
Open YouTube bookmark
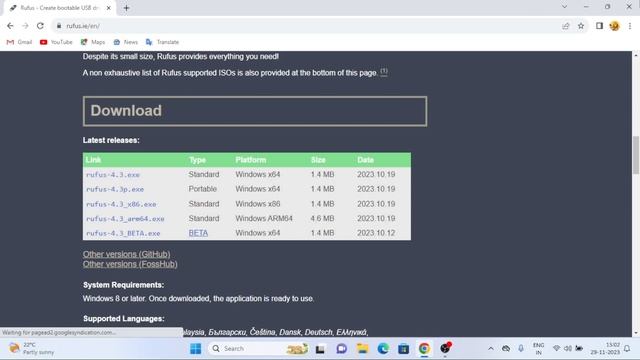point(56,42)
